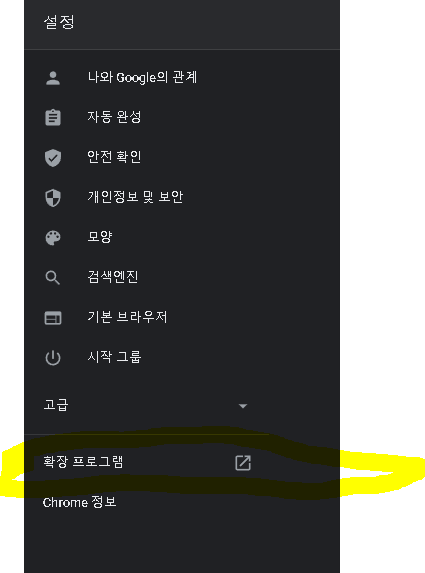This screenshot has height=573, width=425.
Task: Click the palette icon for 모양
Action: click(x=53, y=238)
